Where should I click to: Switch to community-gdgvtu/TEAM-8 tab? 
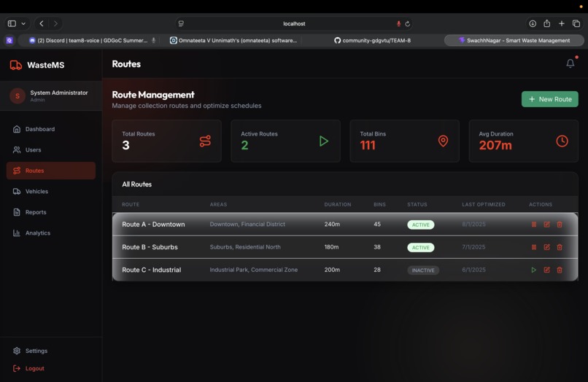coord(372,41)
